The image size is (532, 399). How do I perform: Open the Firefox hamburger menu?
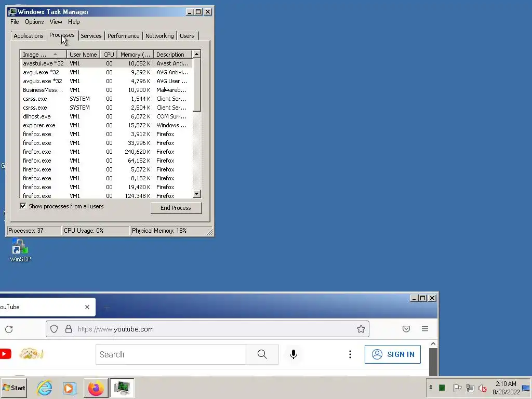425,329
